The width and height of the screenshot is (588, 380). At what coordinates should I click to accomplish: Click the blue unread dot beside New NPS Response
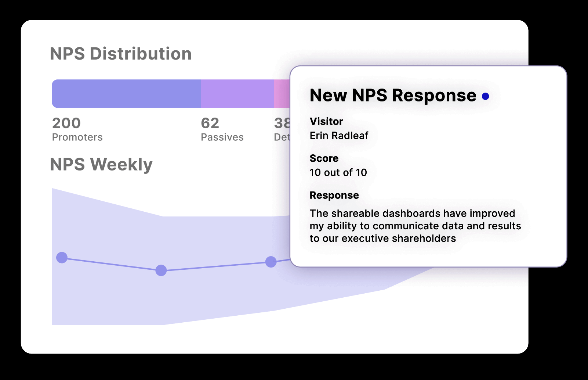(485, 96)
